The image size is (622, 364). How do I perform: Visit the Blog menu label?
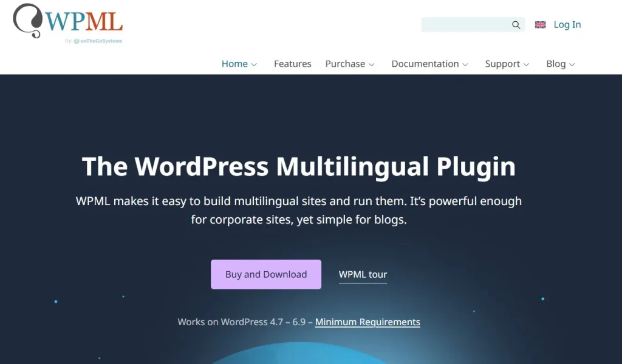point(556,64)
